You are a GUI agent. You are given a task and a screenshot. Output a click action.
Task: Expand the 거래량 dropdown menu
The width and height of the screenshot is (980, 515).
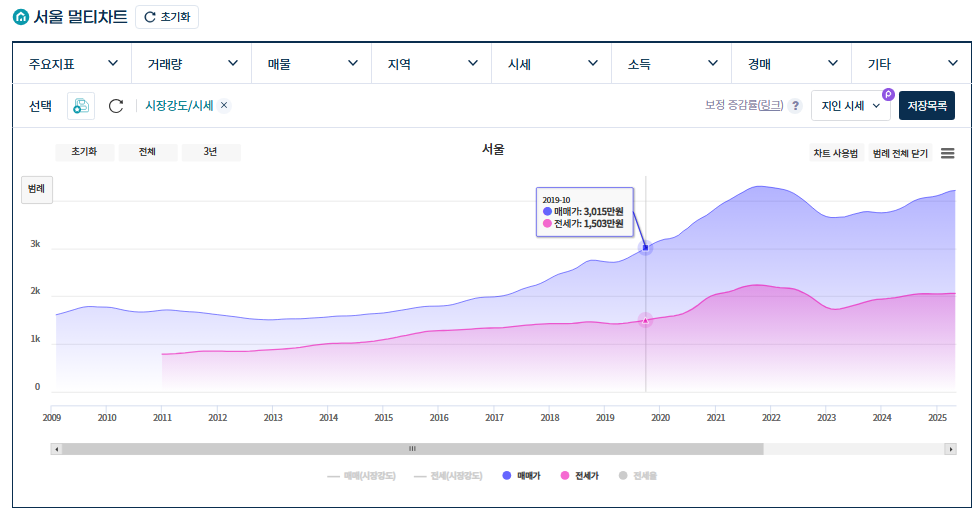(192, 63)
